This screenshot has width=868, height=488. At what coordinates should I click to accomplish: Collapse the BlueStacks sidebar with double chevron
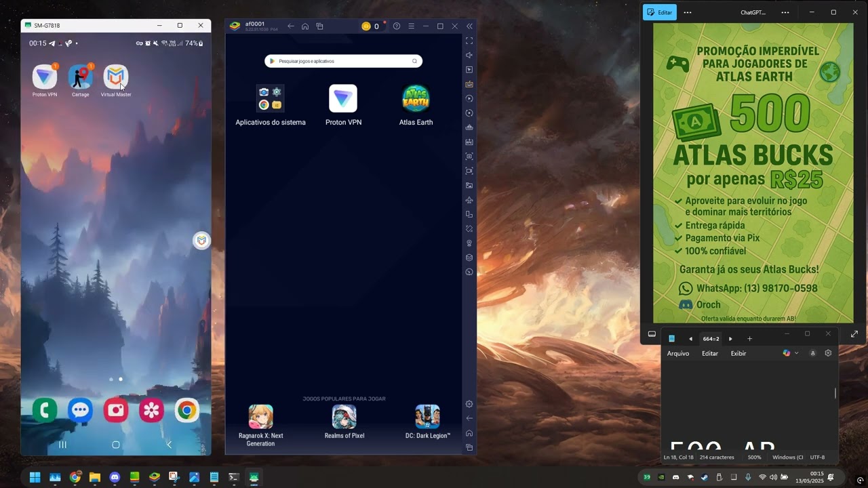(x=469, y=26)
